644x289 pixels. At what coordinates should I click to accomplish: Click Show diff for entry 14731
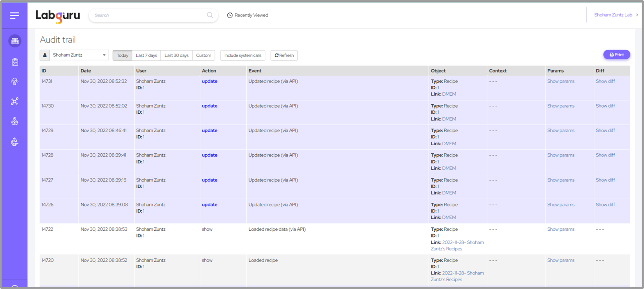coord(605,81)
